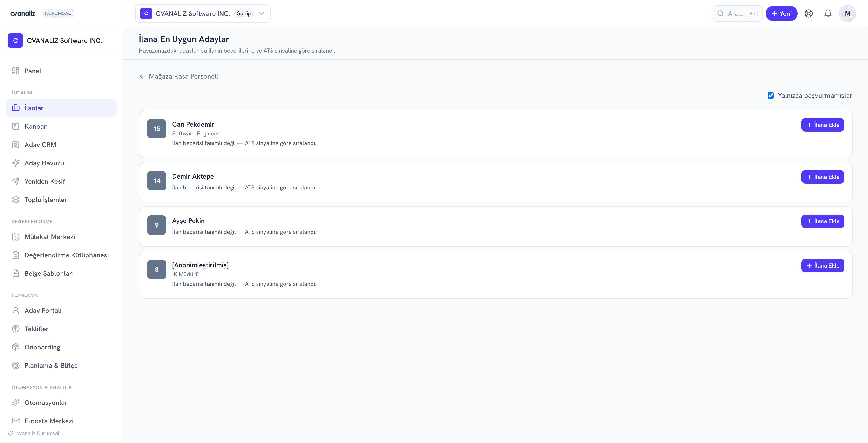Open Değerlendirme Kütüphanesi in the sidebar
868x443 pixels.
click(x=61, y=255)
